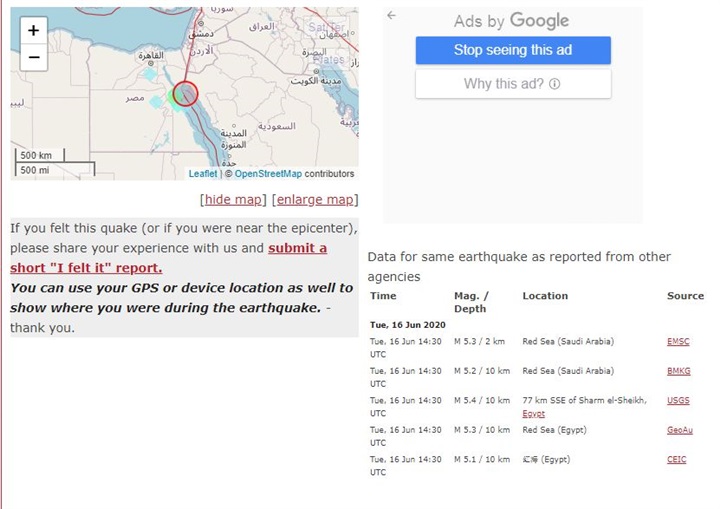Click the "Why this ad?" button
Viewport: 720px width, 509px height.
tap(512, 84)
